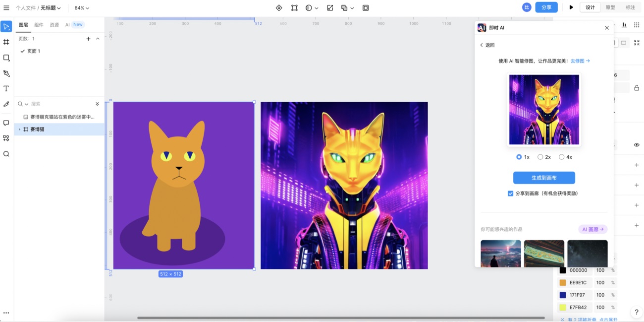Open the 无标题 file name dropdown

pyautogui.click(x=51, y=8)
